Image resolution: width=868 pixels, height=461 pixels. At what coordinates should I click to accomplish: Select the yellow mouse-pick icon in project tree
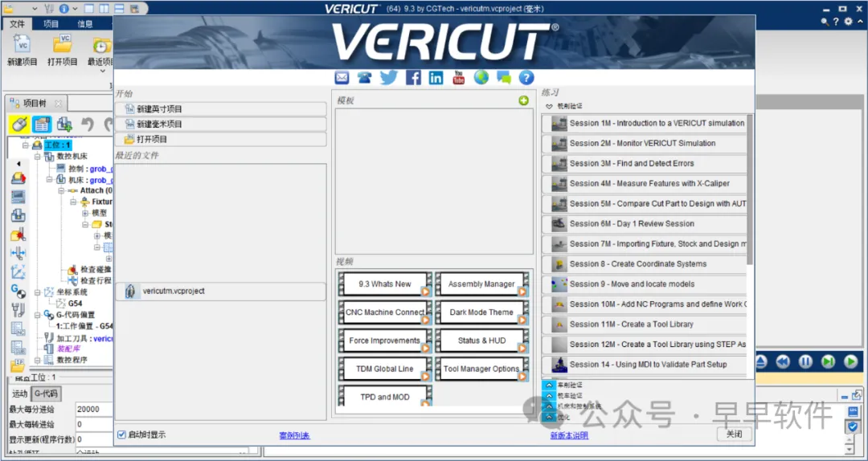click(19, 124)
